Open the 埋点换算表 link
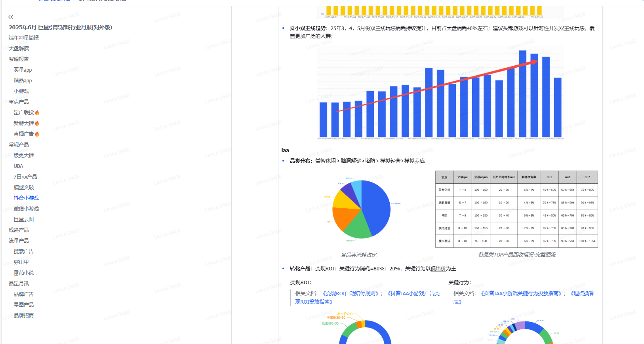 pyautogui.click(x=582, y=293)
